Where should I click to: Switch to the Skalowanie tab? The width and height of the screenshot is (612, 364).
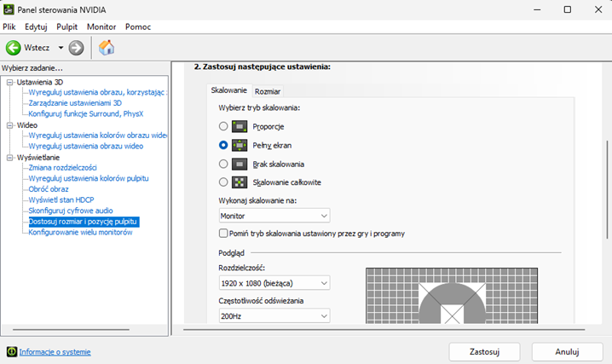[x=229, y=90]
